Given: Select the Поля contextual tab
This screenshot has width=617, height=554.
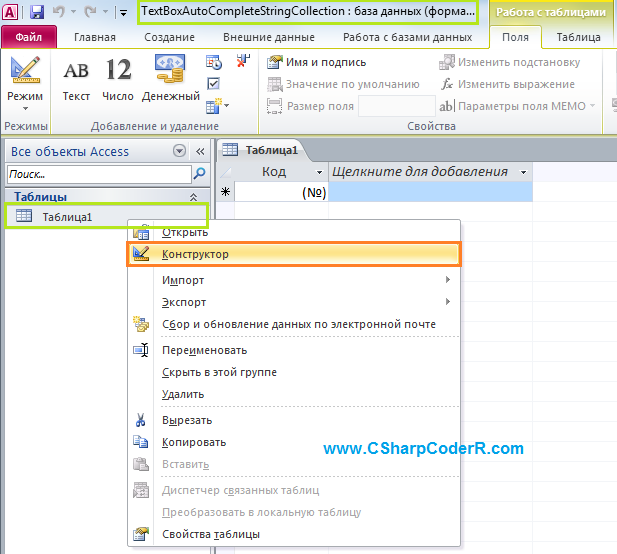Looking at the screenshot, I should [515, 37].
